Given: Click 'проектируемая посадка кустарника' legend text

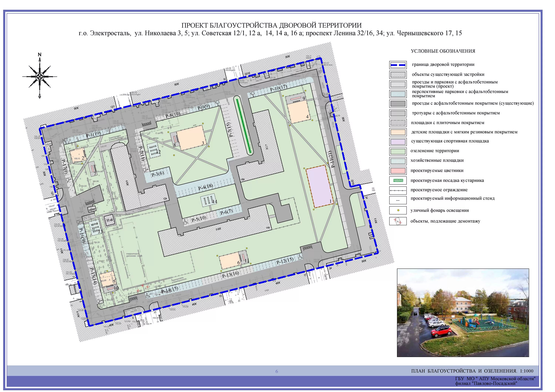Looking at the screenshot, I should point(447,180).
